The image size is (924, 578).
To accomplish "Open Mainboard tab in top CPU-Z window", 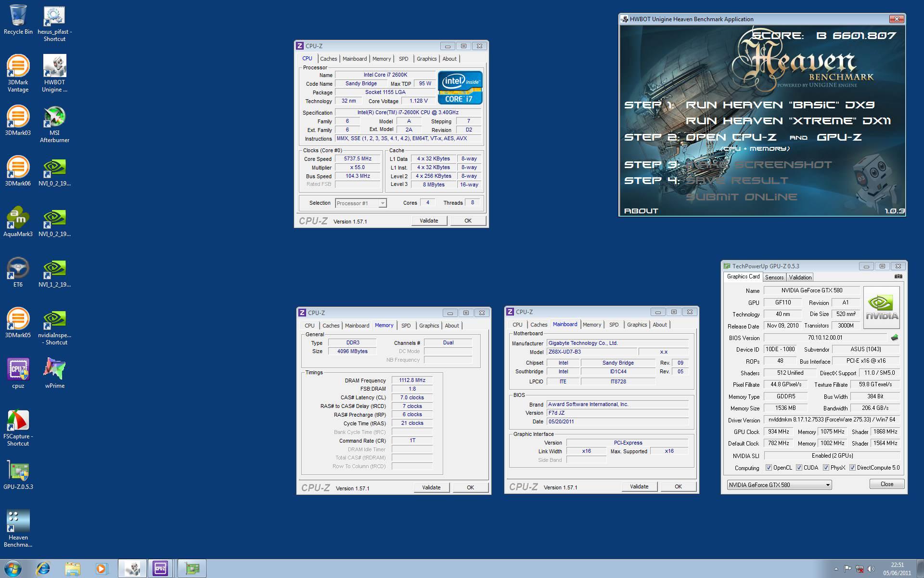I will 355,59.
